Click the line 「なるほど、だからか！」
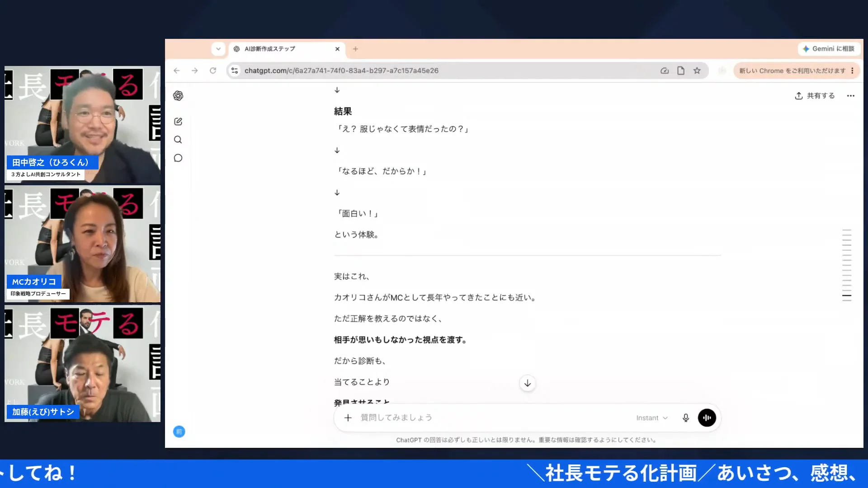The width and height of the screenshot is (868, 488). coord(382,171)
